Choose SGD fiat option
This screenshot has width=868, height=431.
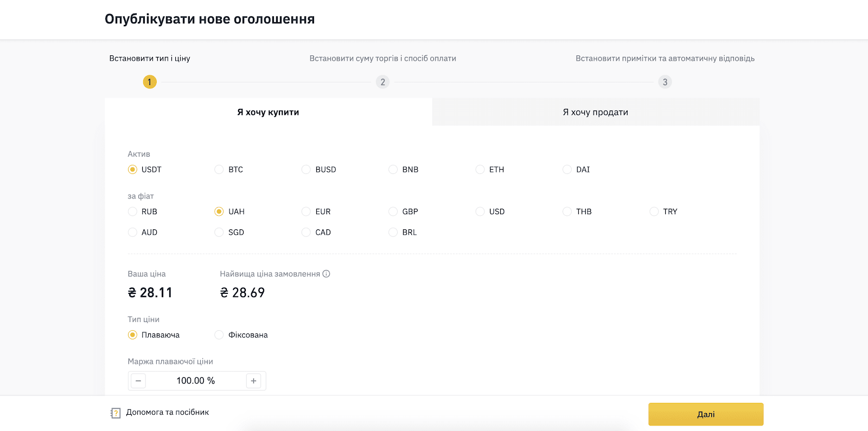point(219,232)
